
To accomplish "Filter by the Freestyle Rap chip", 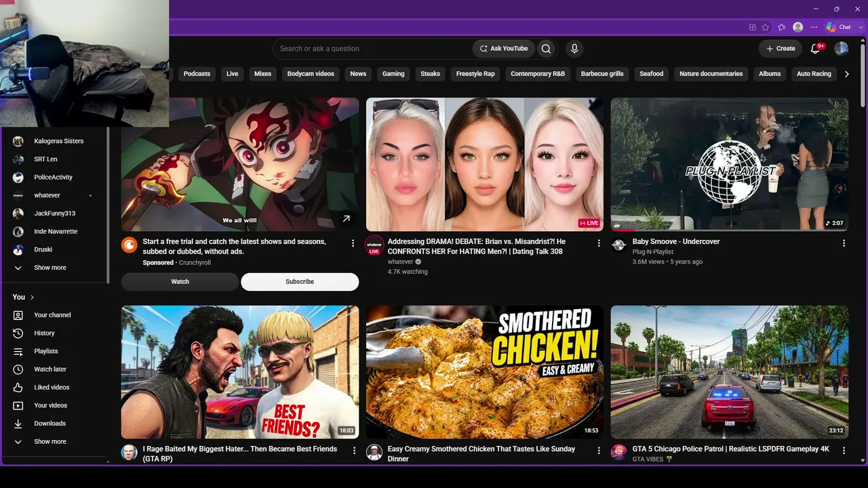I will click(x=475, y=74).
